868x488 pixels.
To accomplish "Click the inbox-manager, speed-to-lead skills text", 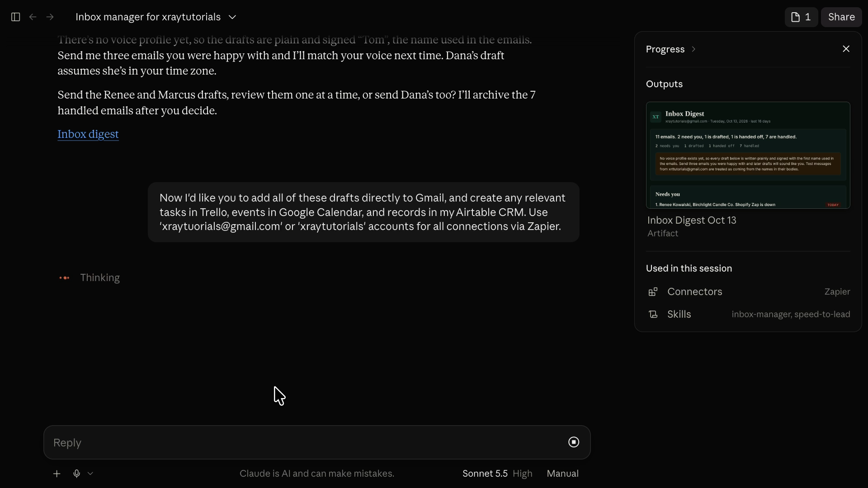I will pos(791,314).
